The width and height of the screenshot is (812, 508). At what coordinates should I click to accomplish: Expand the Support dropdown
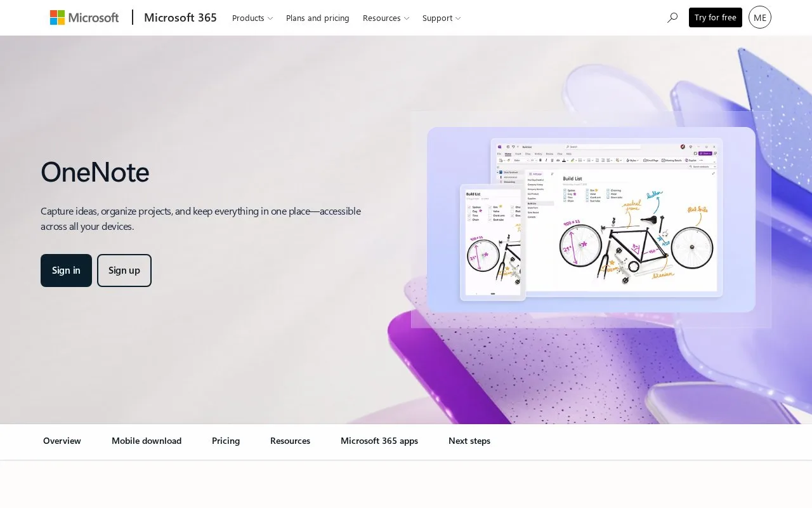click(442, 18)
